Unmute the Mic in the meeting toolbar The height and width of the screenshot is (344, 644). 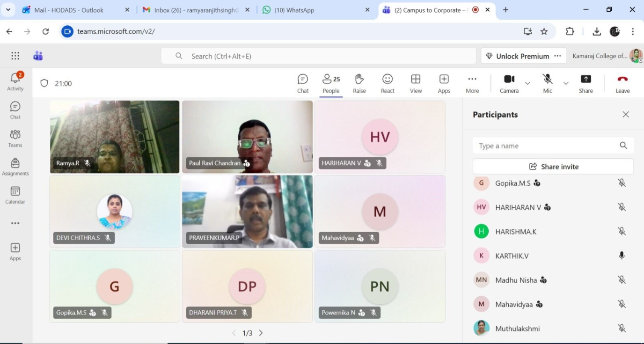(x=547, y=83)
